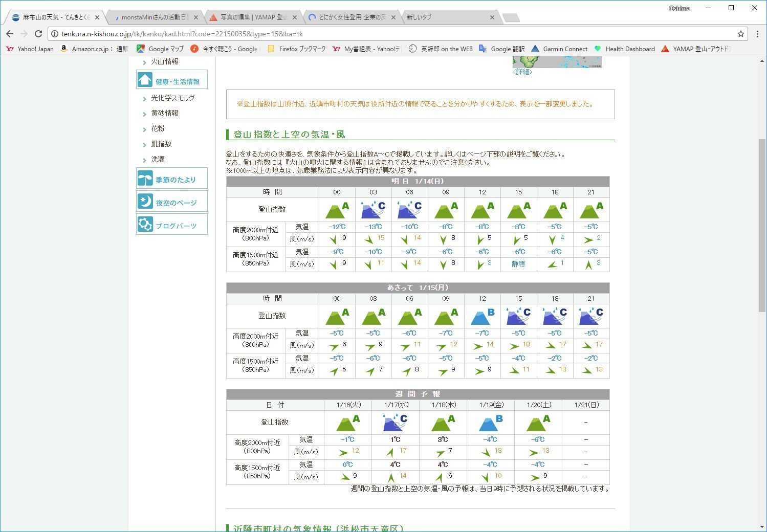Viewport: 767px width, 532px height.
Task: Click the browser back arrow button
Action: [10, 34]
